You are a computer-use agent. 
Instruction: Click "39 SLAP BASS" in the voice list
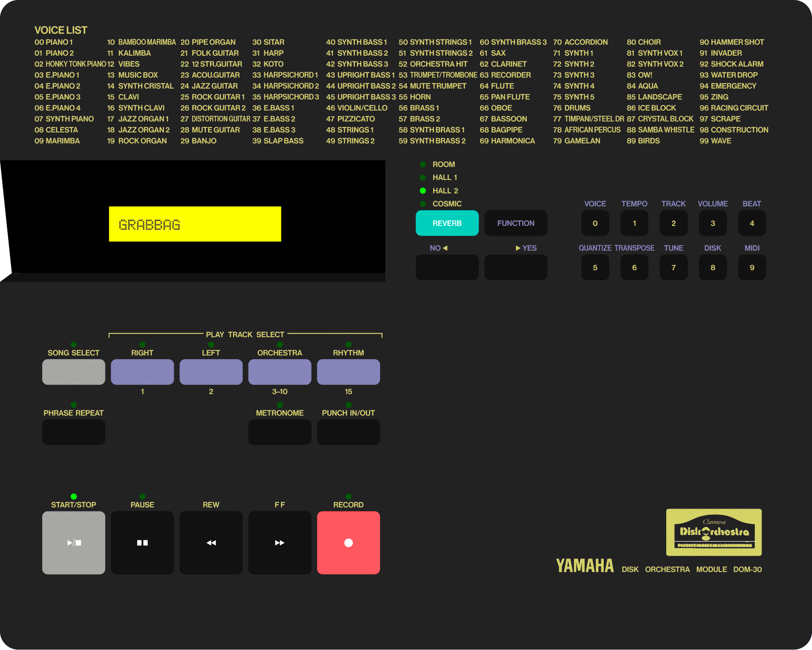[x=278, y=141]
